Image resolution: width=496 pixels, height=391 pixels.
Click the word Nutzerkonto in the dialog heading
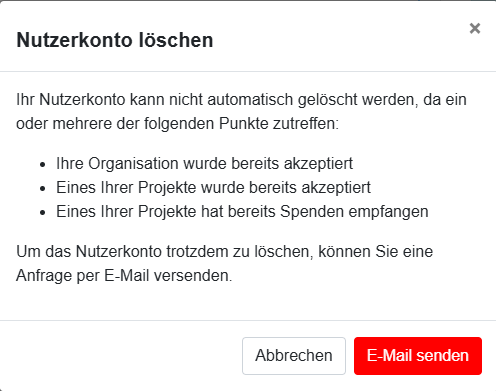coord(75,40)
